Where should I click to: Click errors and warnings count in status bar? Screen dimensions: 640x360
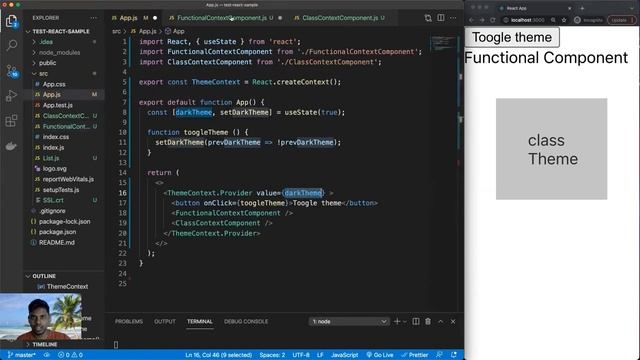click(x=70, y=355)
